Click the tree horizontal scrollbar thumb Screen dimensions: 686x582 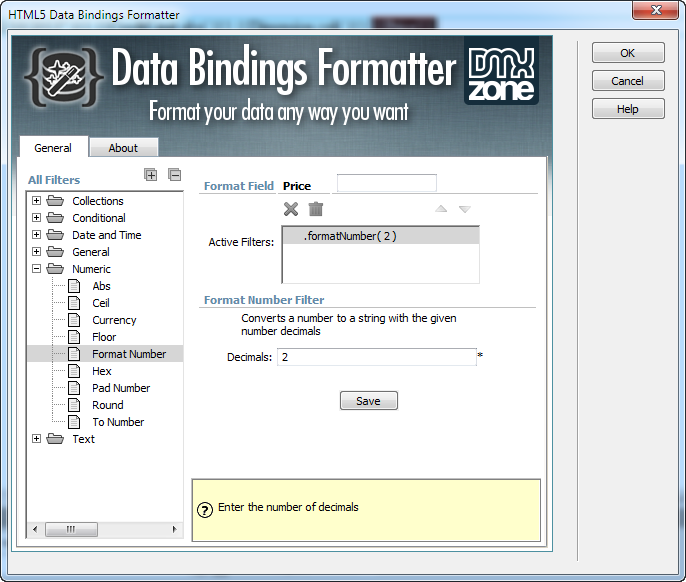pyautogui.click(x=71, y=529)
